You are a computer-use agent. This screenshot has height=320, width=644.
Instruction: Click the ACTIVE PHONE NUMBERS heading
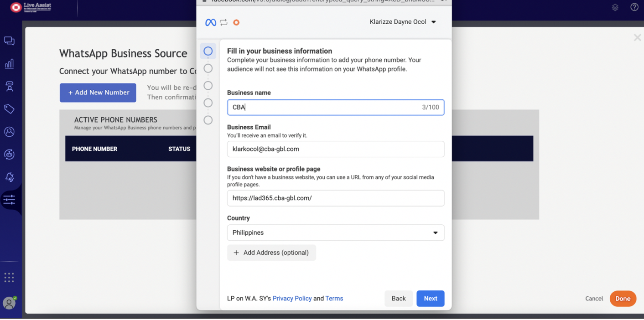coord(116,120)
